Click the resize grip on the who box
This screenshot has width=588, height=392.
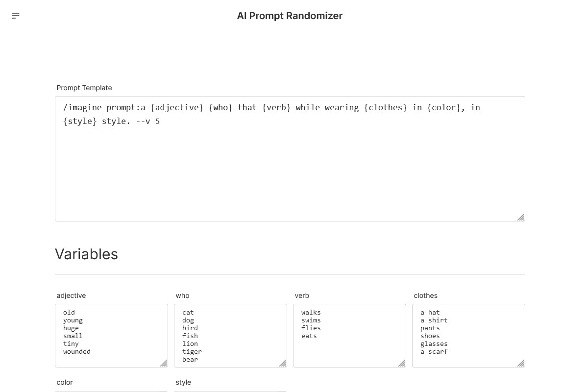pyautogui.click(x=283, y=363)
